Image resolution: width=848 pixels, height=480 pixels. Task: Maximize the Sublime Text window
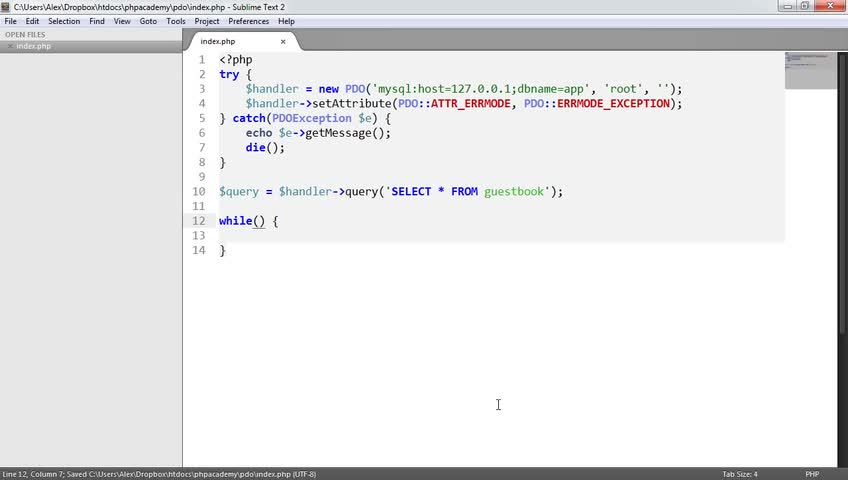[805, 6]
